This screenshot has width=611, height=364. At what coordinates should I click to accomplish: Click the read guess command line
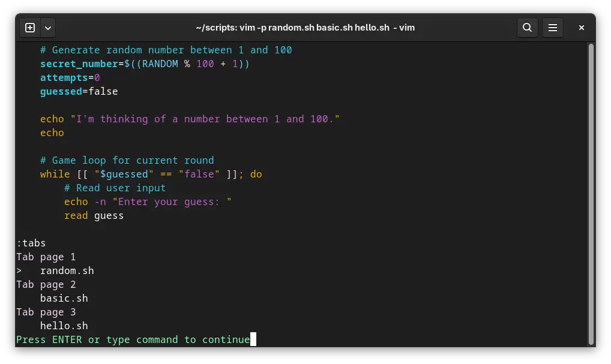point(94,215)
